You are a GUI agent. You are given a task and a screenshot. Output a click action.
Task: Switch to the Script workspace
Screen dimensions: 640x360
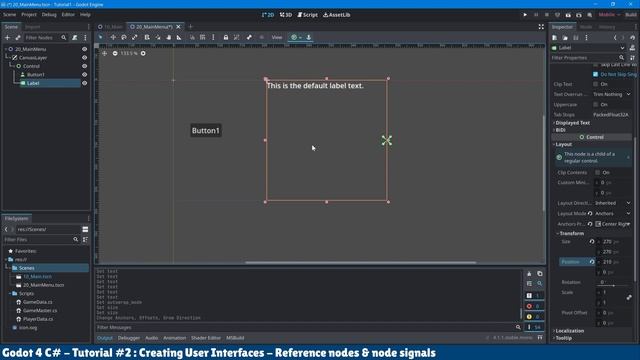coord(308,15)
